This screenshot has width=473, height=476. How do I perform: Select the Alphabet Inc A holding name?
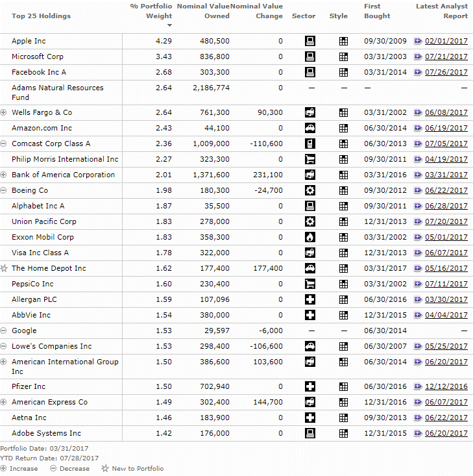click(38, 206)
